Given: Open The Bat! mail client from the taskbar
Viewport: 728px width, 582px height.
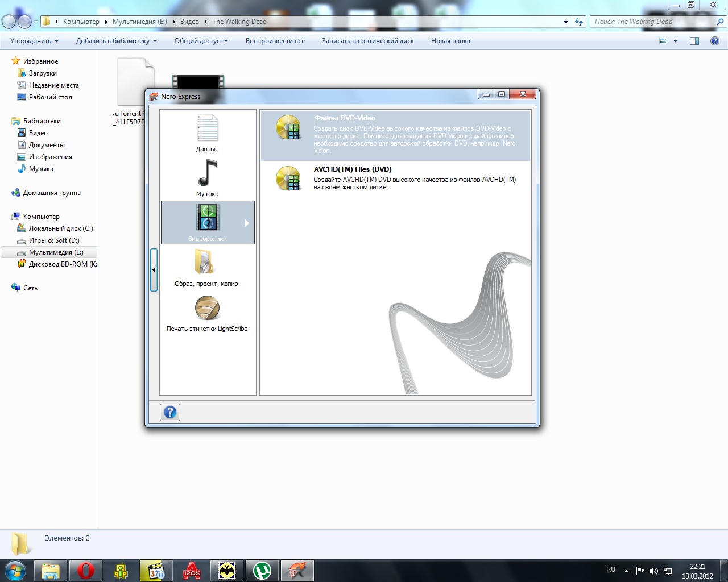Looking at the screenshot, I should click(227, 570).
